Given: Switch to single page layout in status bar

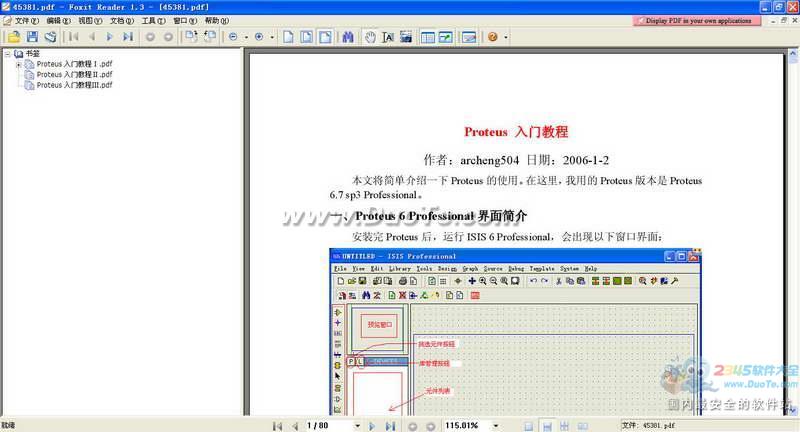Looking at the screenshot, I should [x=529, y=426].
